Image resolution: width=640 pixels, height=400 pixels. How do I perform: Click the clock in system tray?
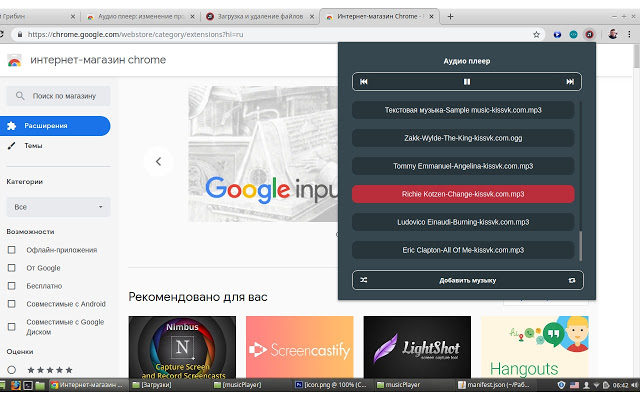[x=620, y=385]
